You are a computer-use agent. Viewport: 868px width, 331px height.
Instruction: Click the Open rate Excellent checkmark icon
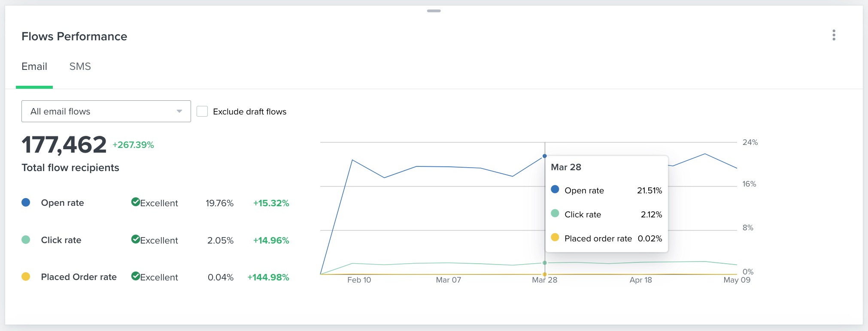136,202
